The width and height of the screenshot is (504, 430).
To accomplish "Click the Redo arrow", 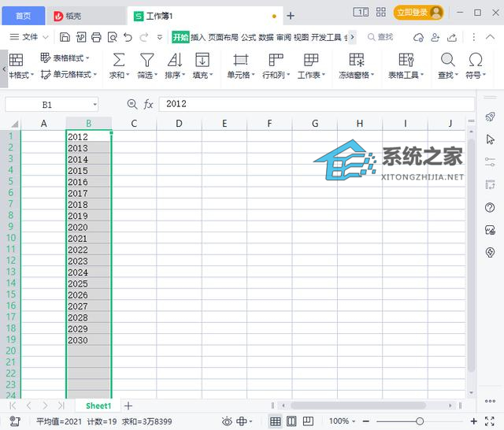I will [x=143, y=37].
